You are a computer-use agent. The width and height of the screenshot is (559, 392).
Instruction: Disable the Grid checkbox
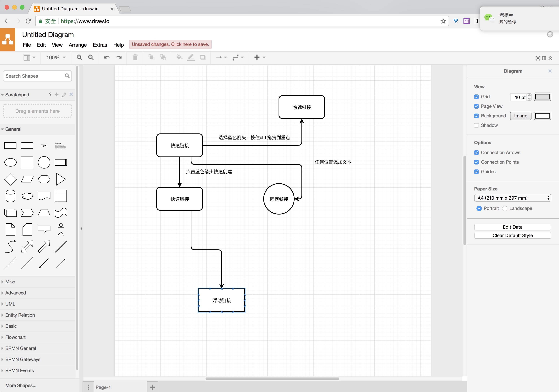(476, 97)
